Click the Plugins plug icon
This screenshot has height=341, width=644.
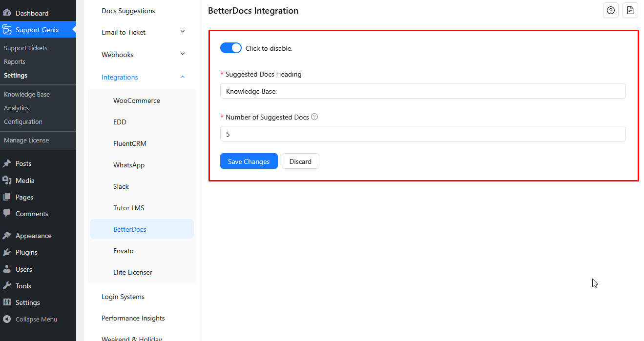pyautogui.click(x=7, y=252)
